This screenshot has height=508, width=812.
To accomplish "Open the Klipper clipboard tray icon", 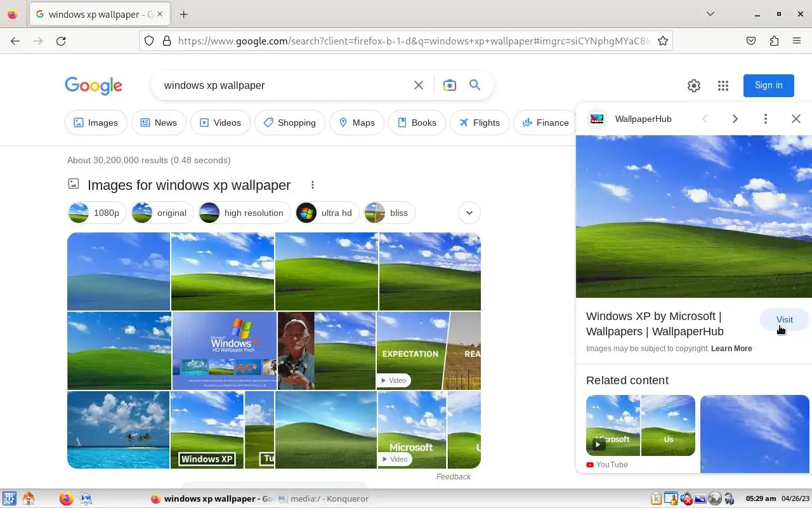I will point(657,498).
